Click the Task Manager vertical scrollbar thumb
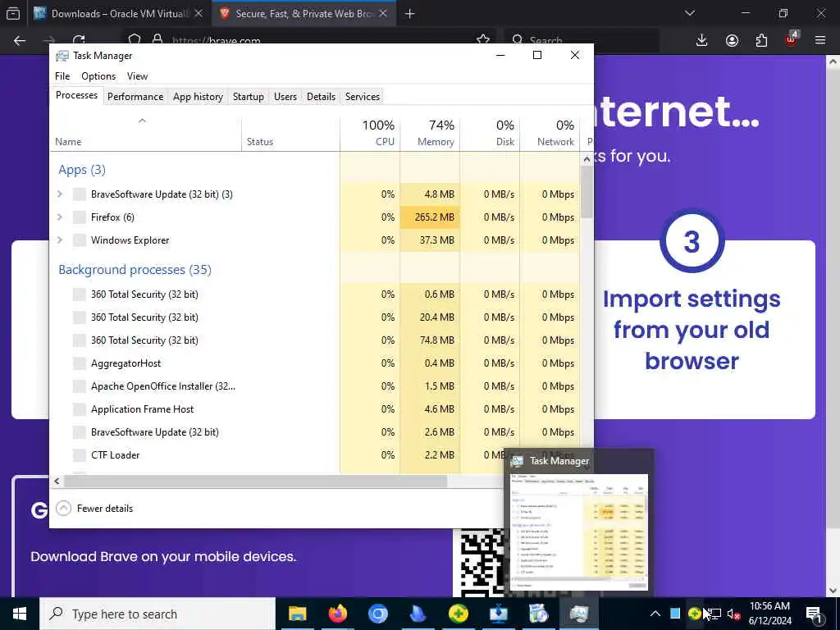840x630 pixels. click(587, 192)
